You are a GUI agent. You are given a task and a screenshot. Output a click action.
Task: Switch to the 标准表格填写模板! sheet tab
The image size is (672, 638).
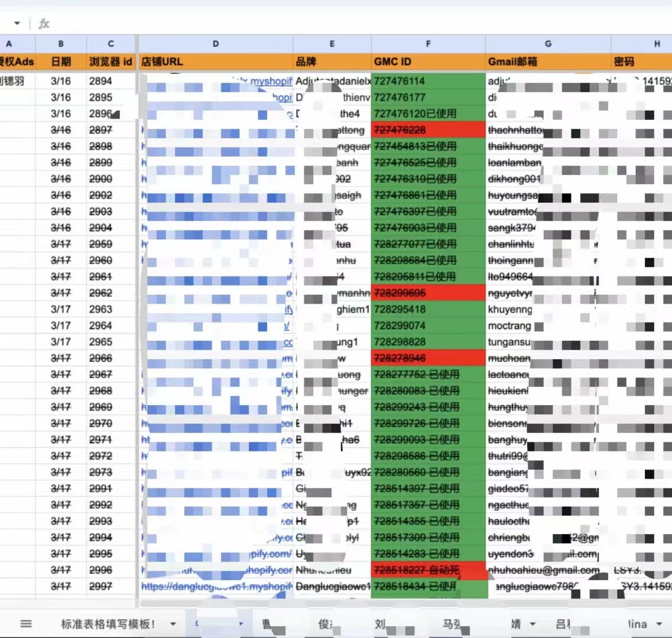coord(108,624)
